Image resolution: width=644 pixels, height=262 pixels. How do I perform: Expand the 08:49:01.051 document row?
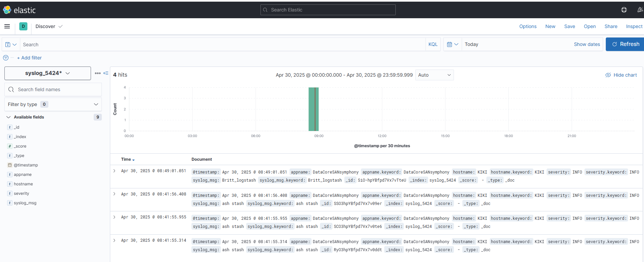pos(114,171)
